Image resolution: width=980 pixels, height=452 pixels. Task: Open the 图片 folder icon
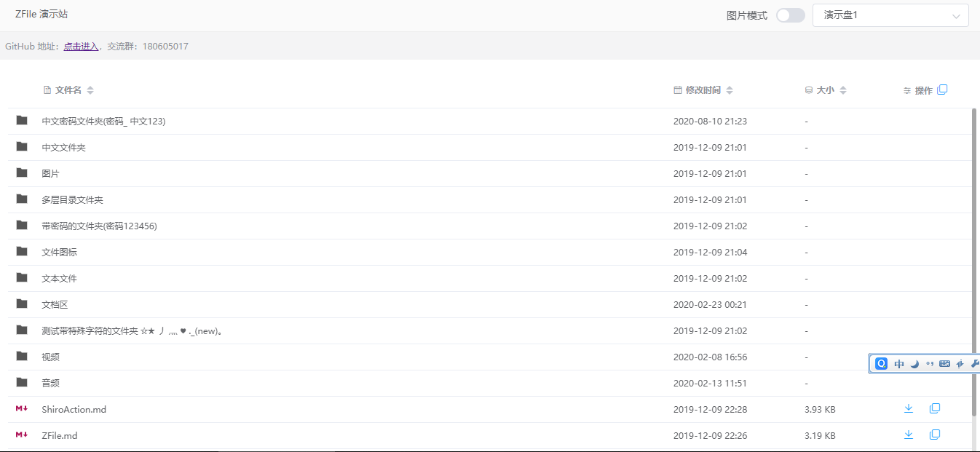click(22, 173)
